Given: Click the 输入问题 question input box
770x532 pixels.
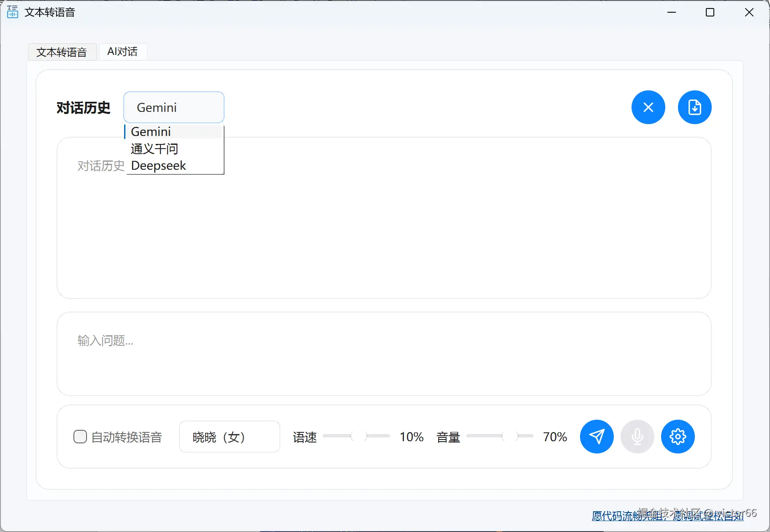Looking at the screenshot, I should click(384, 353).
